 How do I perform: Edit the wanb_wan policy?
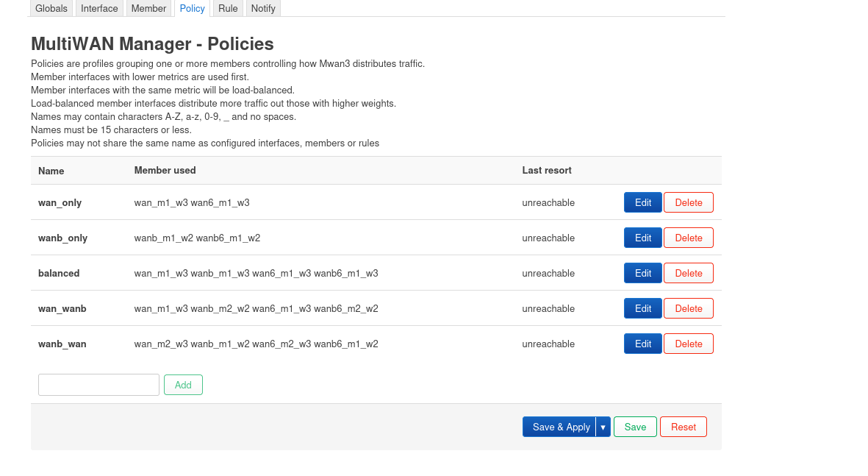642,344
